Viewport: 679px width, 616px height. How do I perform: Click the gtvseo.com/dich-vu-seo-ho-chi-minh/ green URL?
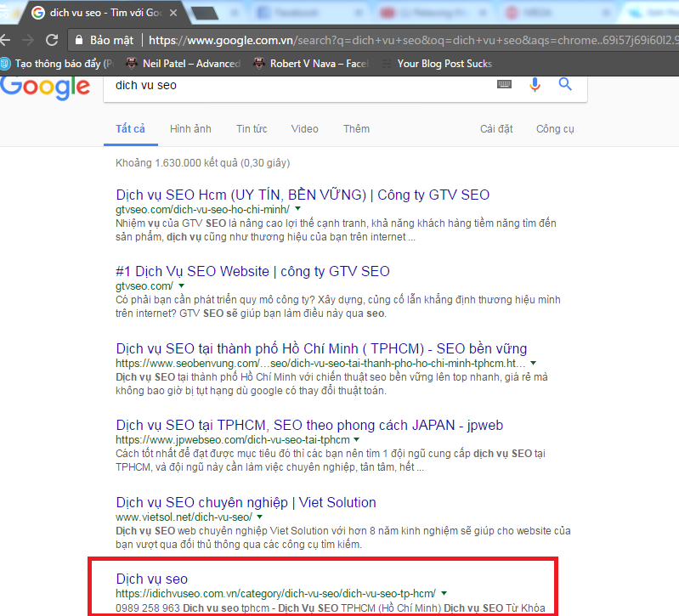pyautogui.click(x=202, y=210)
